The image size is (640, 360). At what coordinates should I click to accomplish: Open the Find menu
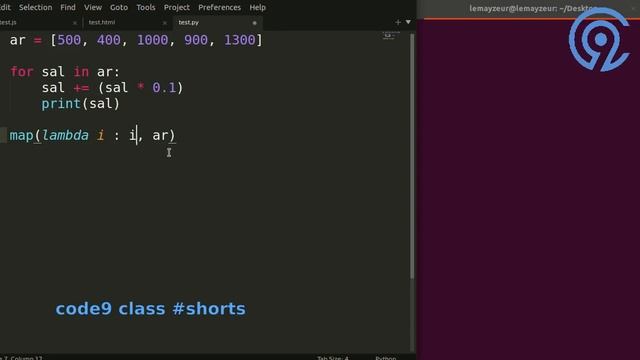tap(68, 7)
